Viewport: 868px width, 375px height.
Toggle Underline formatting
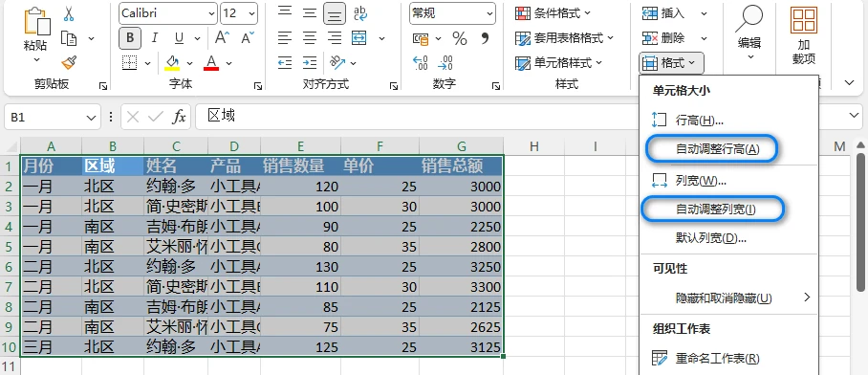(179, 37)
